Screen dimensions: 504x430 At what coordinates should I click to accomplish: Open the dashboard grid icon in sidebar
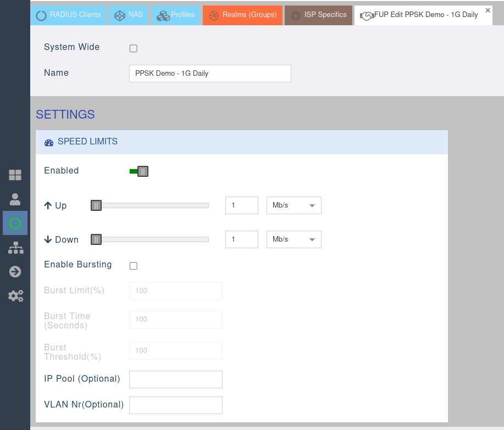[x=15, y=175]
